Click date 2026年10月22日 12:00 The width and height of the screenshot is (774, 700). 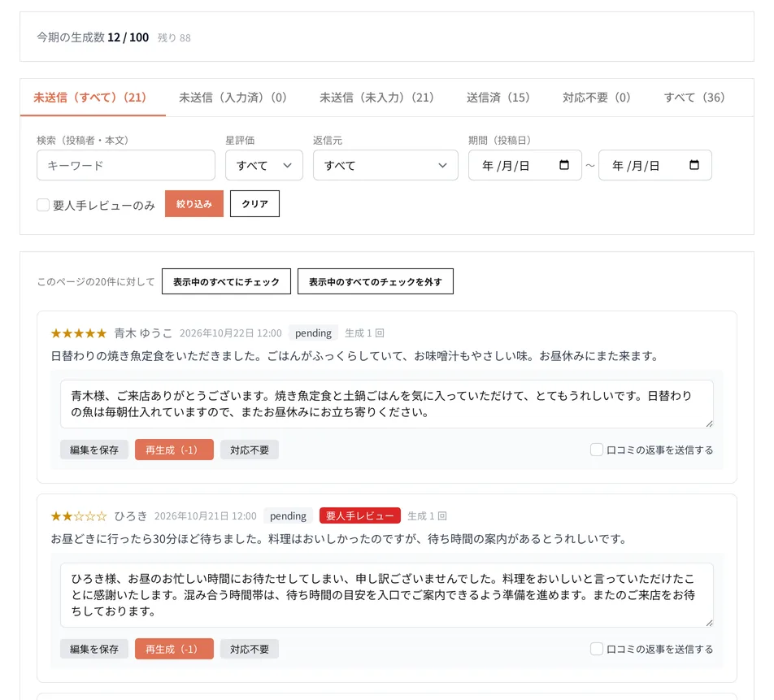point(231,333)
